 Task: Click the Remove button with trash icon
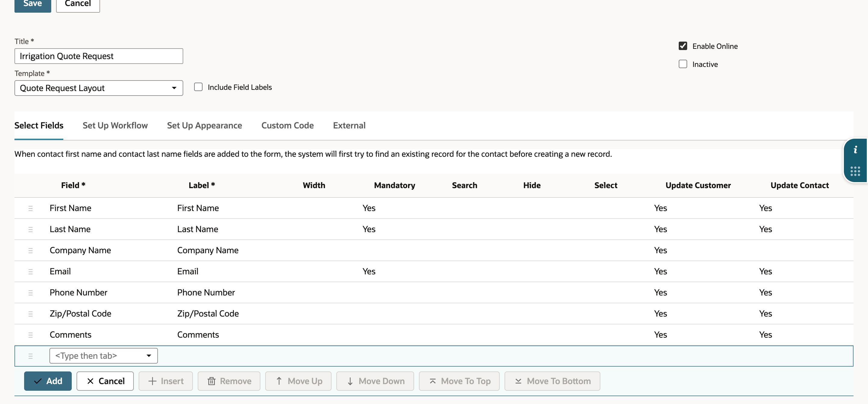(x=229, y=381)
